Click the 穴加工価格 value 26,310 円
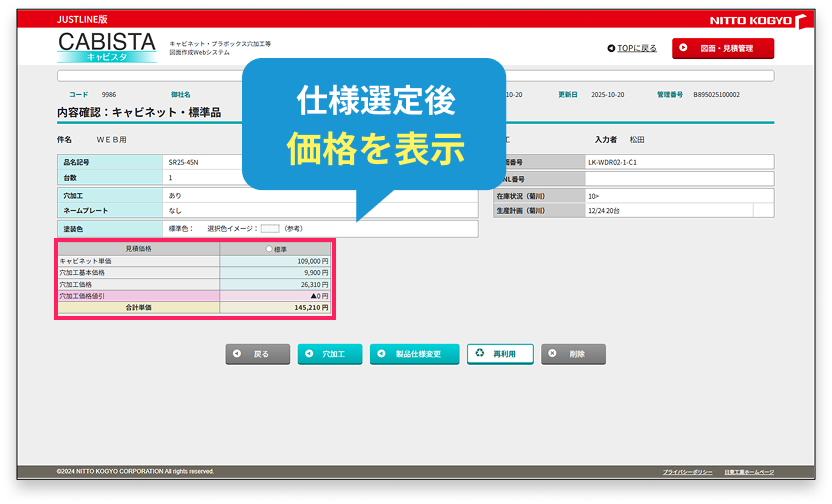This screenshot has width=832, height=504. pyautogui.click(x=315, y=284)
